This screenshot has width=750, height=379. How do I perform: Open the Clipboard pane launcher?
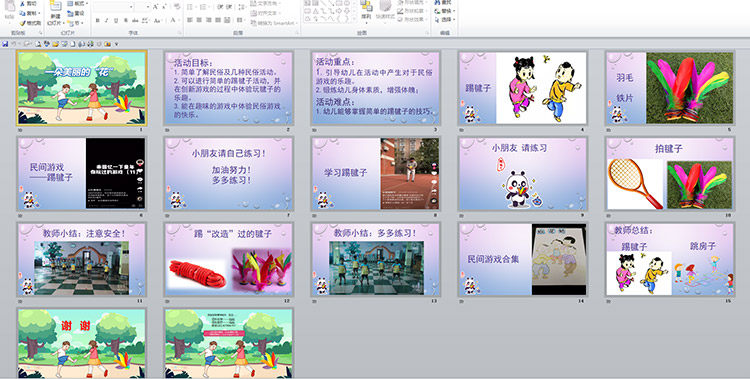coord(40,33)
